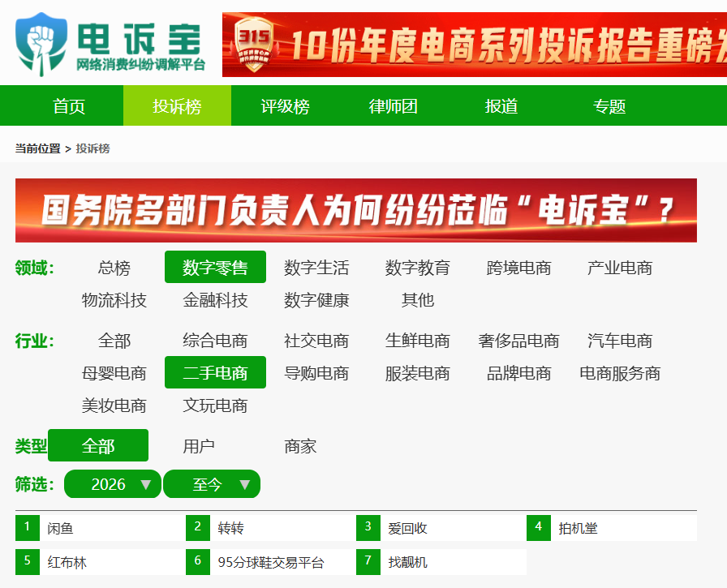
Task: Click the 投诉榜 breadcrumb link
Action: coord(92,148)
